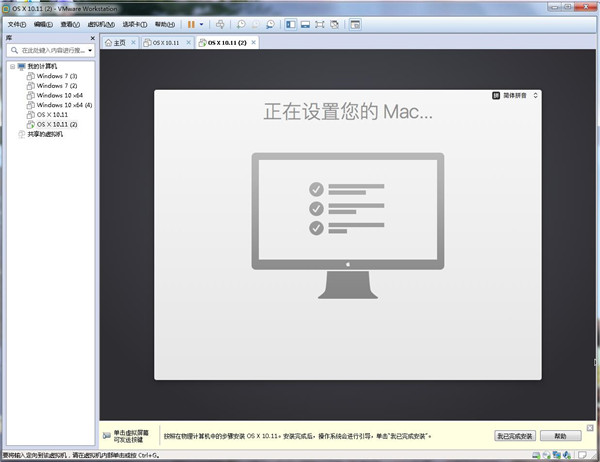Viewport: 600px width, 462px height.
Task: Close the OS X 10.11 tab
Action: coord(189,42)
